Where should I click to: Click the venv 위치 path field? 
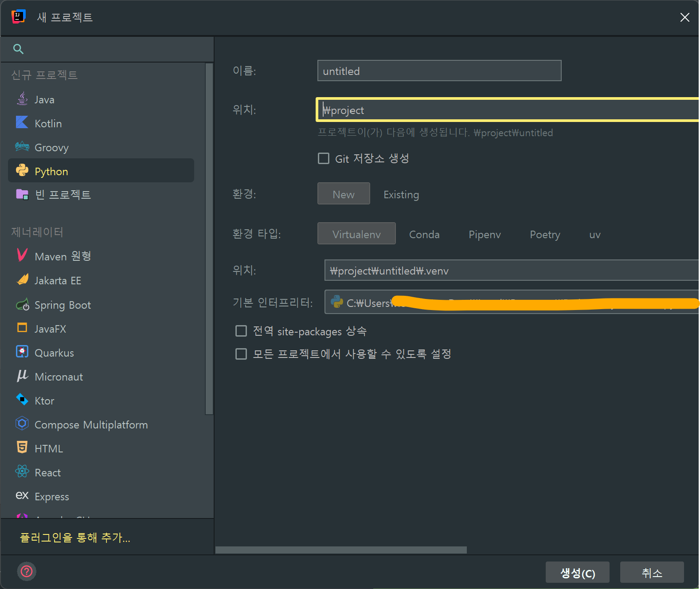512,270
